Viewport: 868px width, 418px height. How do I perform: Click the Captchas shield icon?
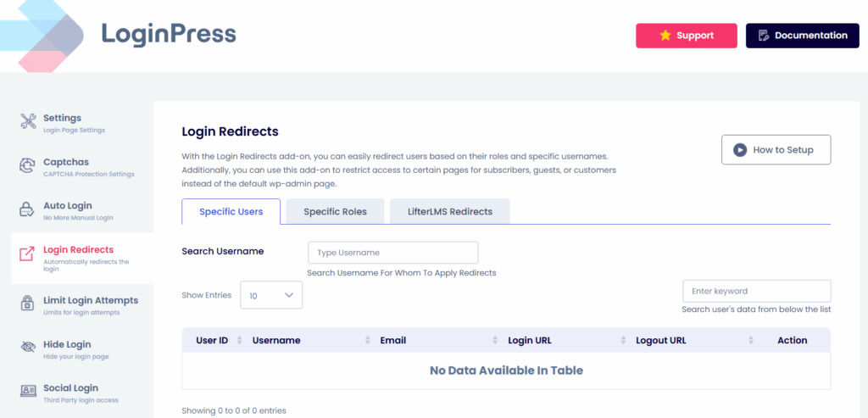[x=28, y=165]
